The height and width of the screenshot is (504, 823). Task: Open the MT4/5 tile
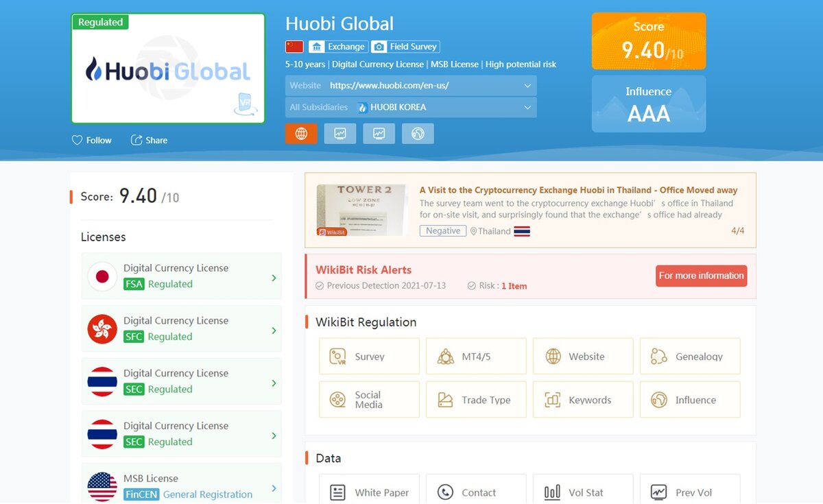tap(476, 356)
